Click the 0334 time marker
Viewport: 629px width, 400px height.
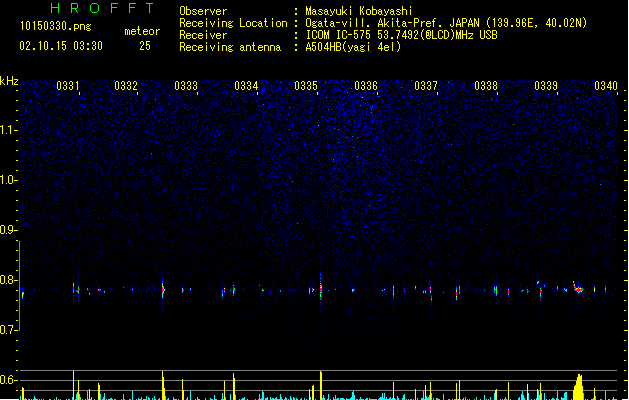tap(246, 85)
